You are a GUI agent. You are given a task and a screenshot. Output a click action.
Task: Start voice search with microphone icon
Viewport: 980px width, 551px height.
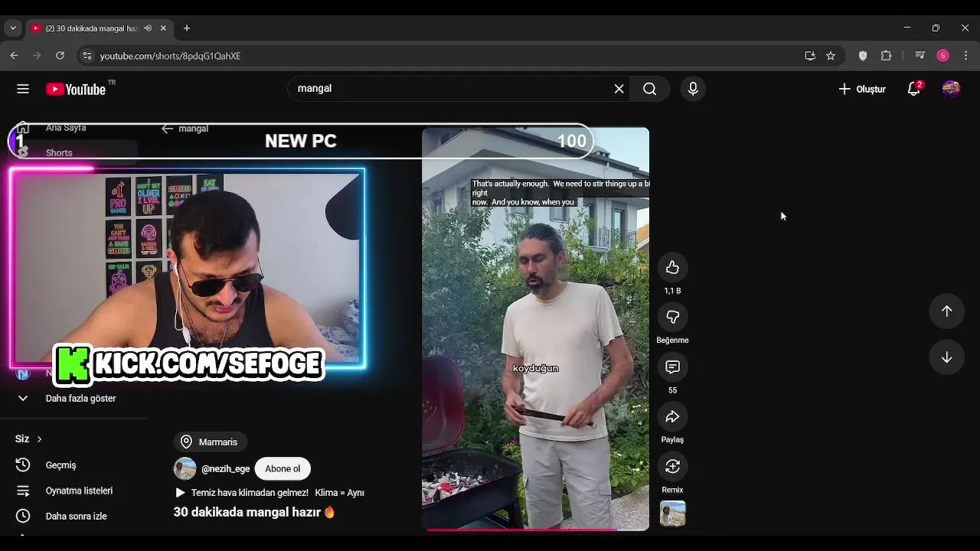[693, 89]
